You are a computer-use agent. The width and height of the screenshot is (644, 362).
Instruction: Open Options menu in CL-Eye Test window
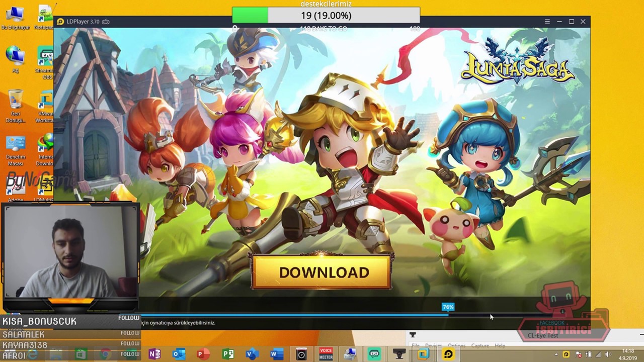pos(456,346)
